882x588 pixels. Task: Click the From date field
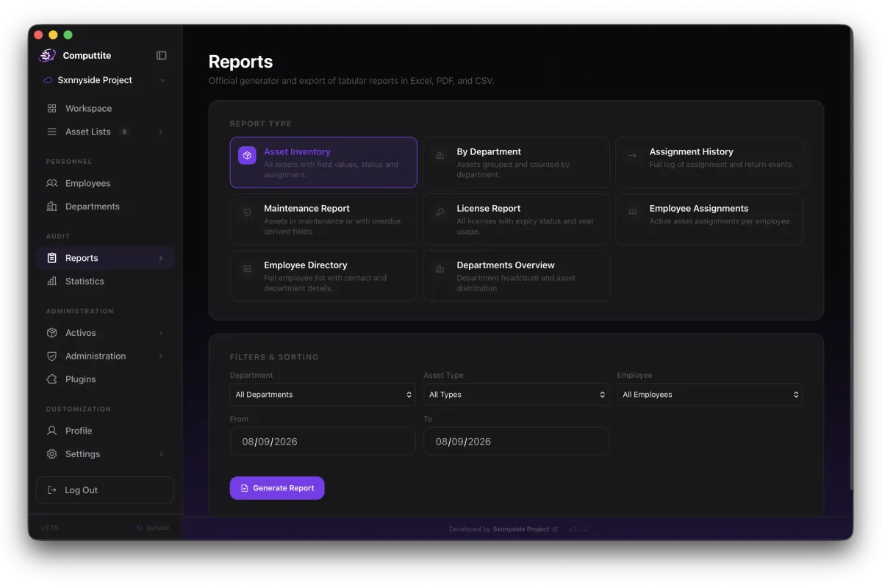pos(323,441)
